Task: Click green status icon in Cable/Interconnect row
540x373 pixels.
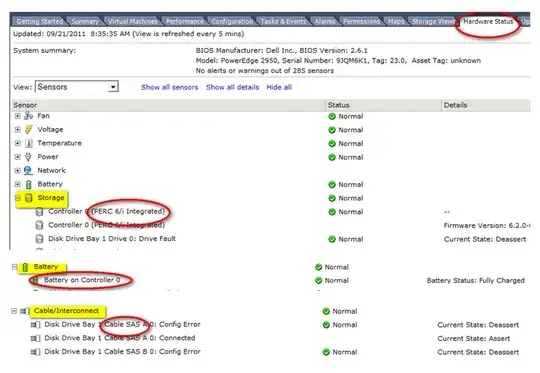Action: click(326, 311)
